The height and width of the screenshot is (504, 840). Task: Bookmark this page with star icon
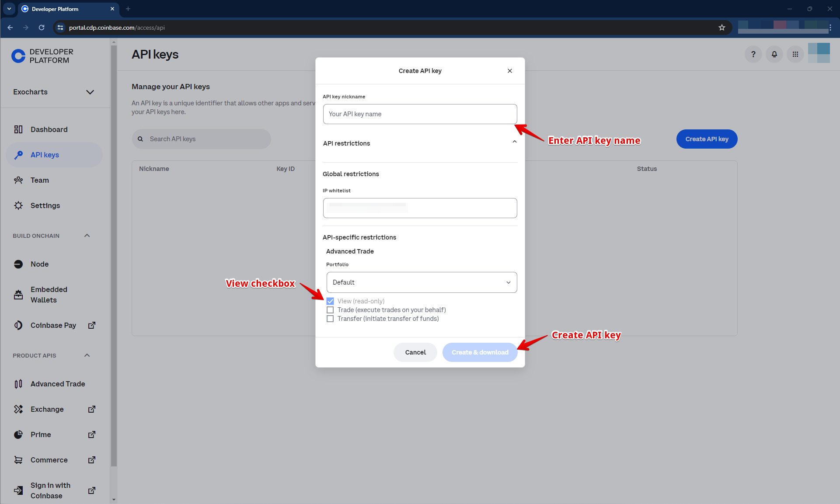click(x=722, y=28)
